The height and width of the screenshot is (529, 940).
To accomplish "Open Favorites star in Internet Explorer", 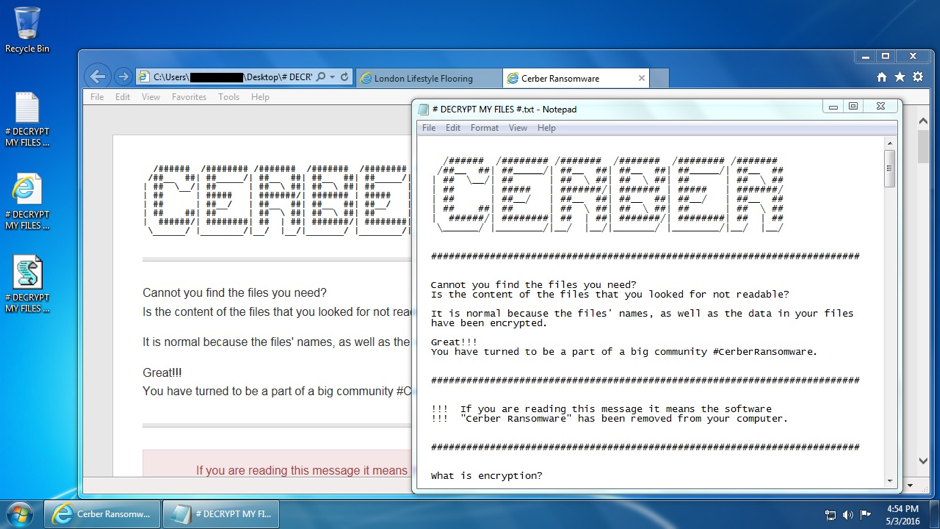I will 899,77.
